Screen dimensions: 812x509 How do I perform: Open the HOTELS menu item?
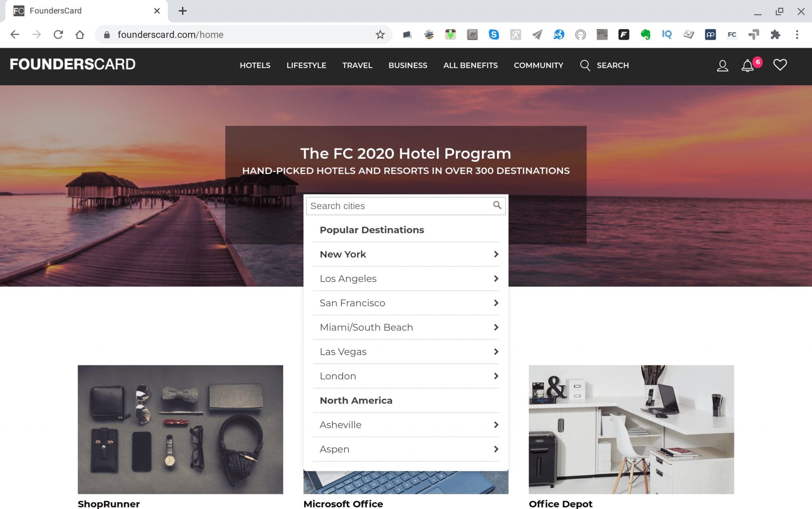point(255,65)
